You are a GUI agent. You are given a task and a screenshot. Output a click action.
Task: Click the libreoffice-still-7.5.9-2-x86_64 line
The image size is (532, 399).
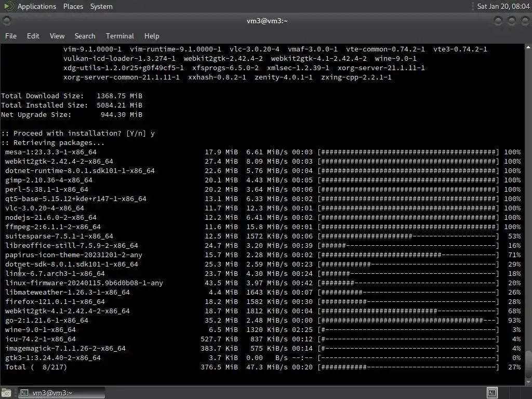pos(263,246)
